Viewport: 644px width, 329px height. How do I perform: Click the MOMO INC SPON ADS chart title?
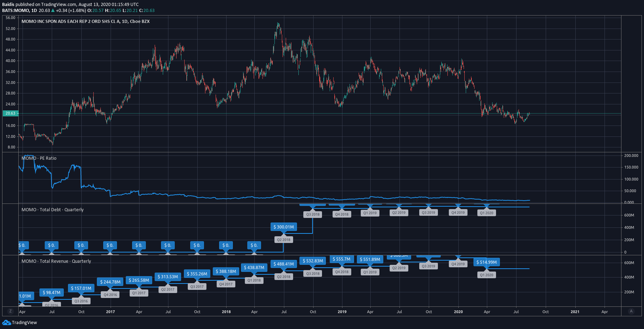[86, 22]
